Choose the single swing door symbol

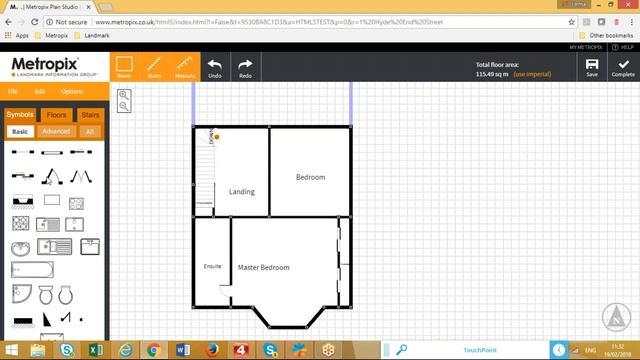pyautogui.click(x=52, y=177)
